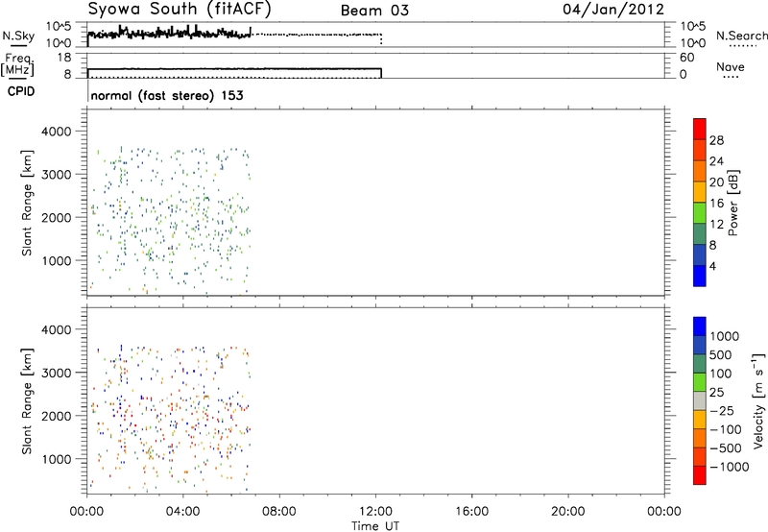768x532 pixels.
Task: Select '24' on the Power colorbar
Action: click(x=716, y=161)
